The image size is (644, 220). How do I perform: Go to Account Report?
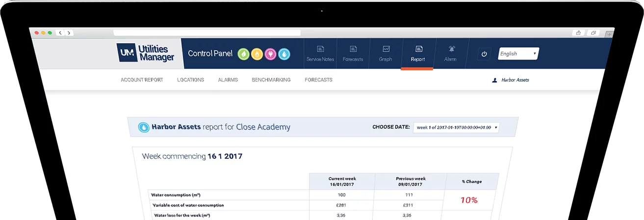coord(142,80)
